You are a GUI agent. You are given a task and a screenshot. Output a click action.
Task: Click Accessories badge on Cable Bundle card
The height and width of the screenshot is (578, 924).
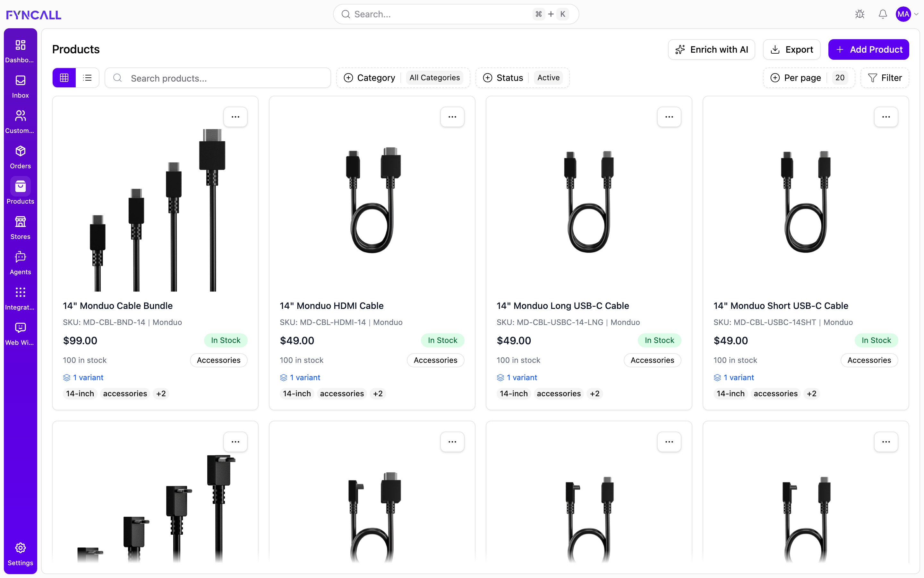[218, 360]
